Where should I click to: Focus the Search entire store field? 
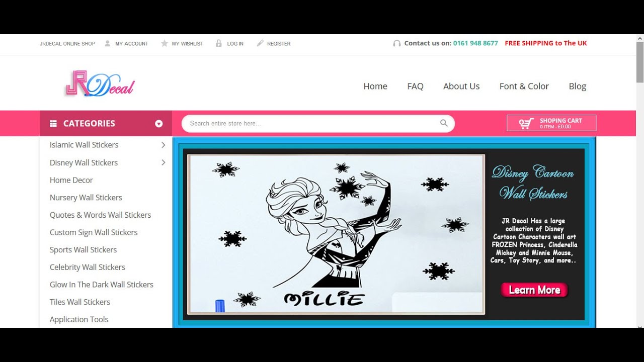(318, 123)
